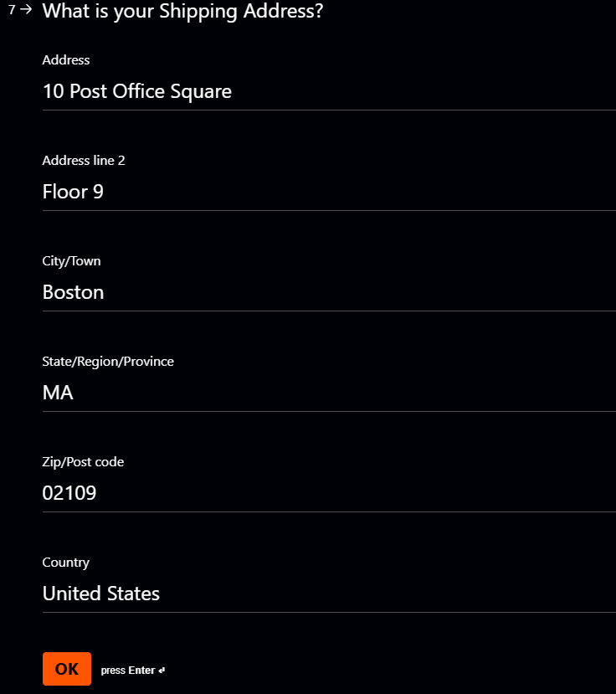
Task: Click the 'Address' field label
Action: point(66,60)
